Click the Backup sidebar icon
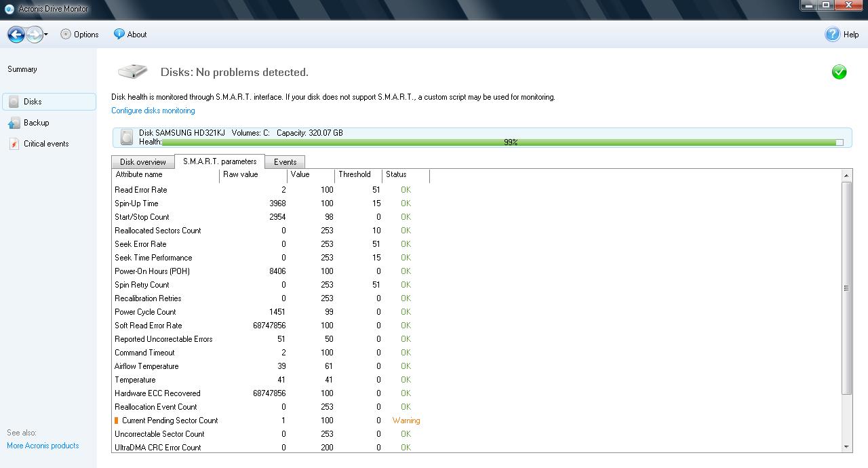Screen dimensions: 868x468 click(x=14, y=123)
